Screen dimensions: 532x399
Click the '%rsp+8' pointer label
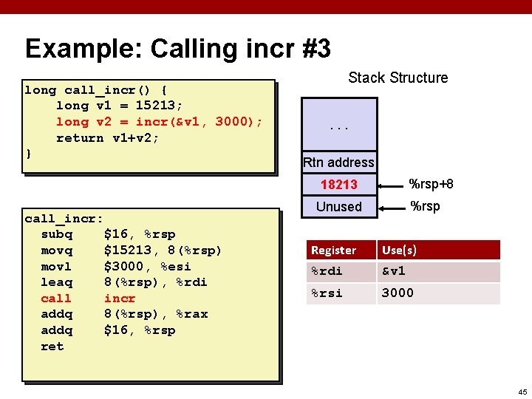coord(431,184)
